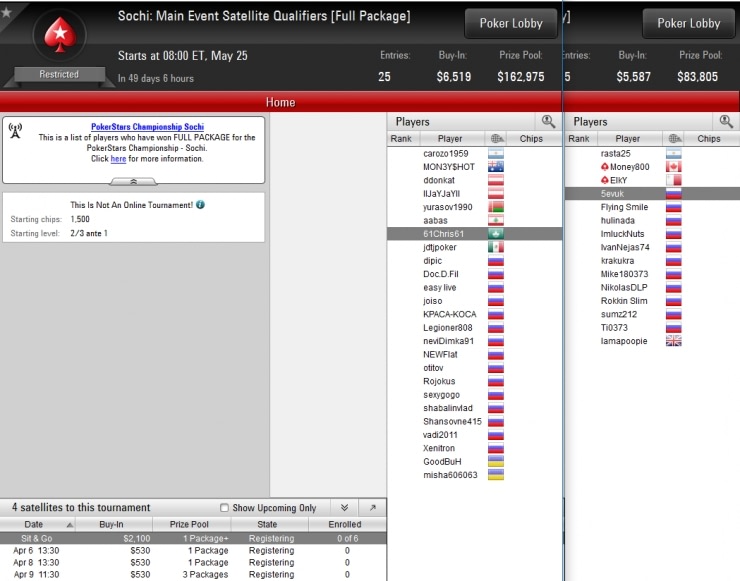Open the Home tab
The image size is (740, 581).
tap(280, 102)
